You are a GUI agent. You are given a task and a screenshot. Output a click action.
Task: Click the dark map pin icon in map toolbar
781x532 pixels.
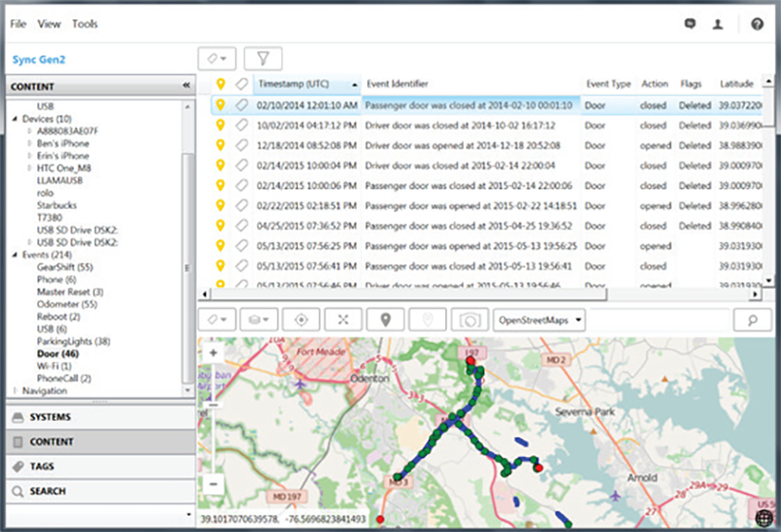click(x=386, y=319)
